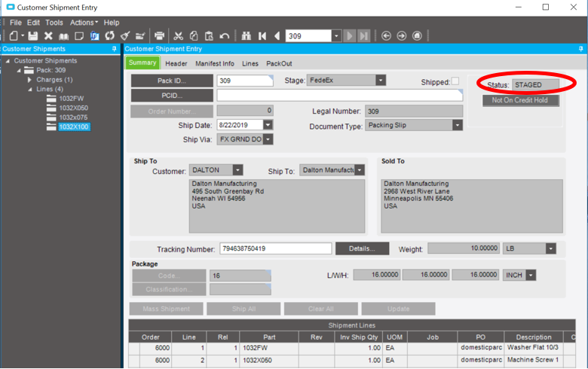Switch to the PackOut tab
Viewport: 588px width, 369px height.
(x=279, y=64)
